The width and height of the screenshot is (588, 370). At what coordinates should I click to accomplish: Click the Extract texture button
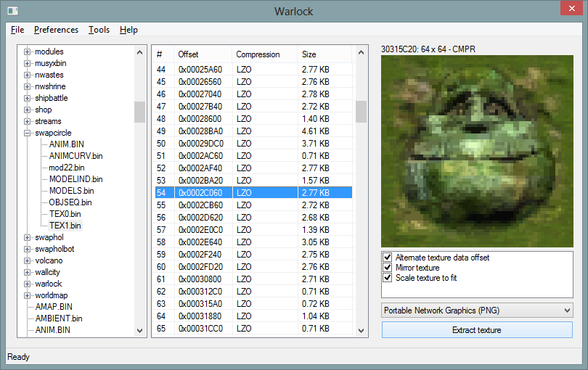click(x=477, y=330)
